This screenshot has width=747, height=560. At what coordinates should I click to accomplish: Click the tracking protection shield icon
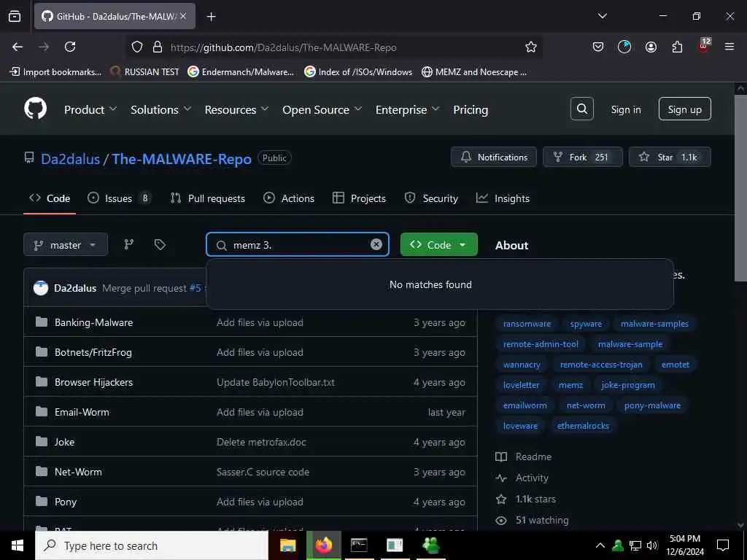click(x=137, y=47)
